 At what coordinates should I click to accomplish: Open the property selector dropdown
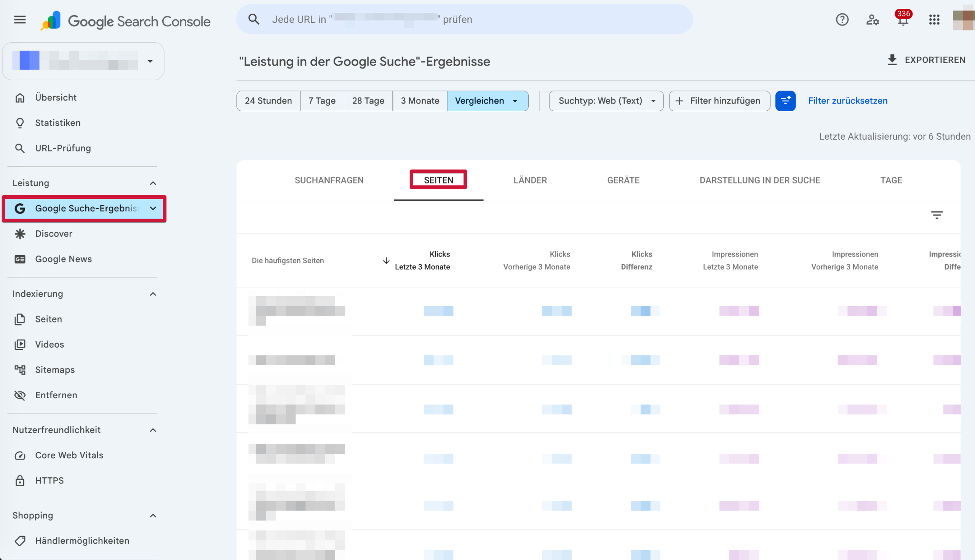(83, 61)
